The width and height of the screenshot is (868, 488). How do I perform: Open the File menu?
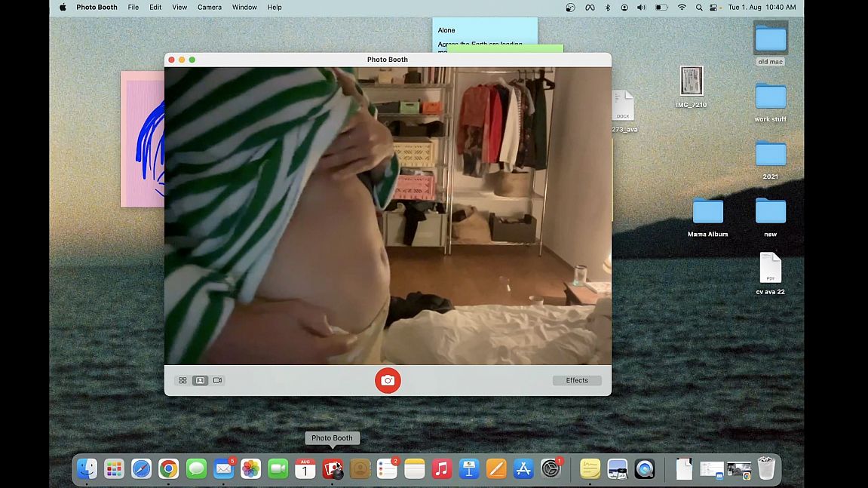click(x=133, y=8)
